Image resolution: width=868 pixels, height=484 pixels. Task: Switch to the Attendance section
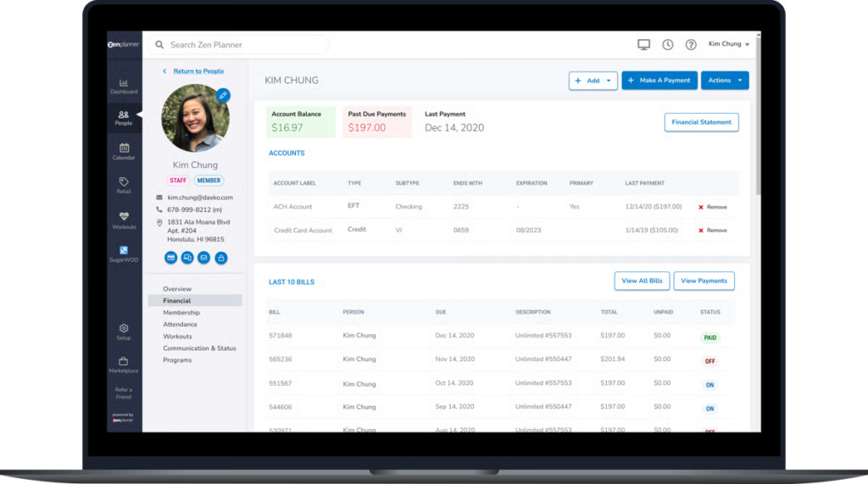tap(180, 325)
